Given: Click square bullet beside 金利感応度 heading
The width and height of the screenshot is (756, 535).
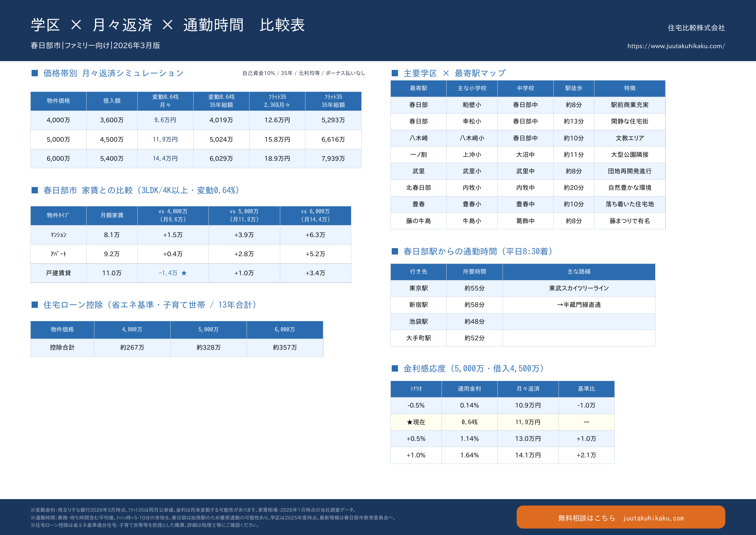Looking at the screenshot, I should click(x=395, y=368).
